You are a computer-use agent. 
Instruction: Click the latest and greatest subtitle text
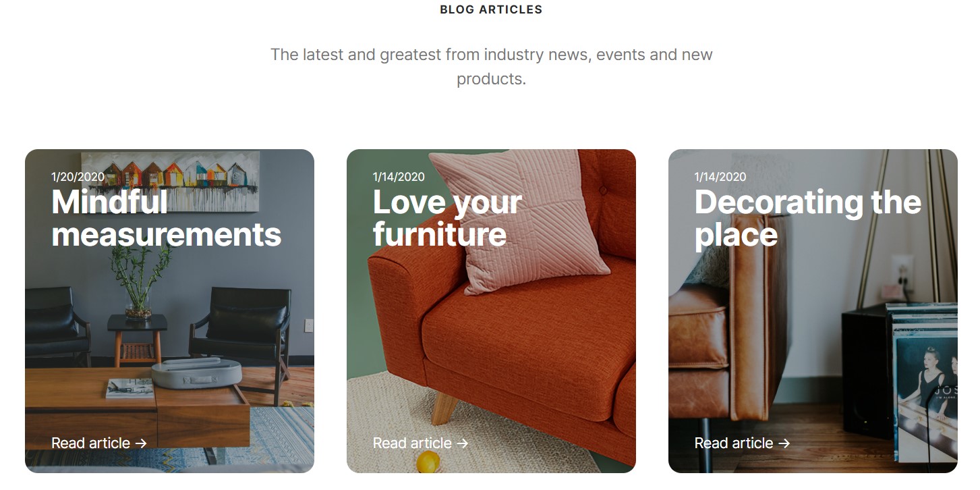tap(491, 66)
